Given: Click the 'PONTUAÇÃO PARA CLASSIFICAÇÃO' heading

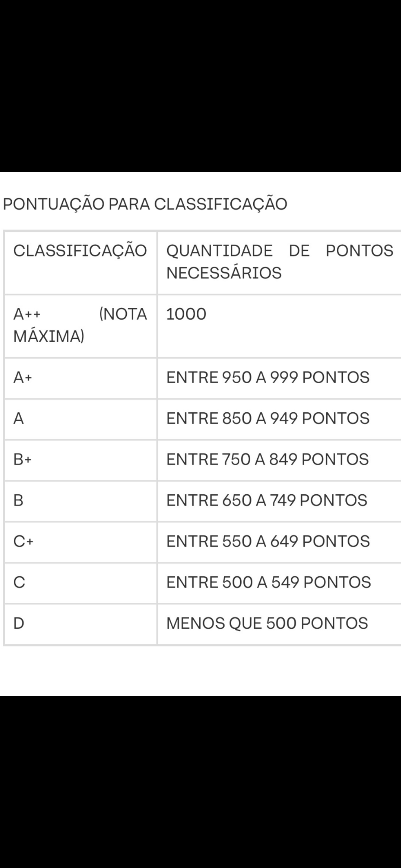Looking at the screenshot, I should coord(145,204).
